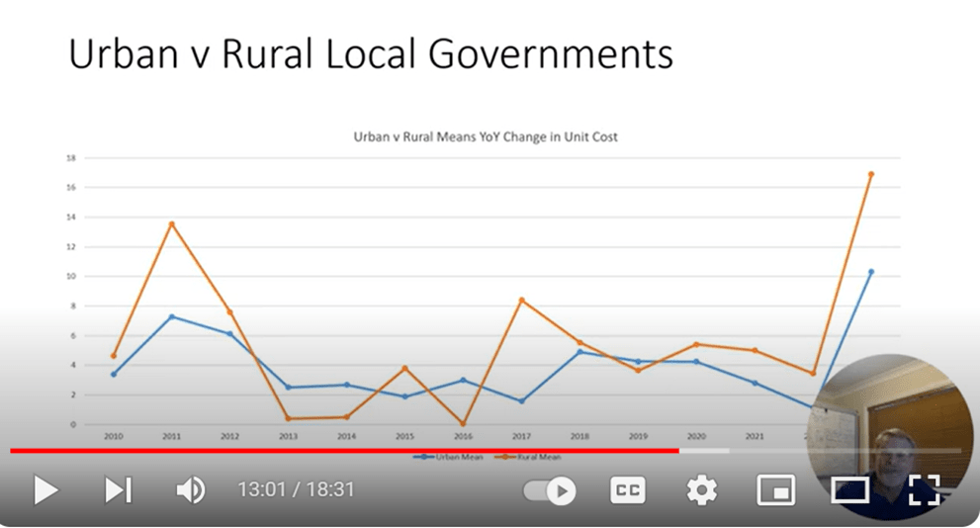Skip to the next video
The image size is (980, 528).
click(118, 489)
